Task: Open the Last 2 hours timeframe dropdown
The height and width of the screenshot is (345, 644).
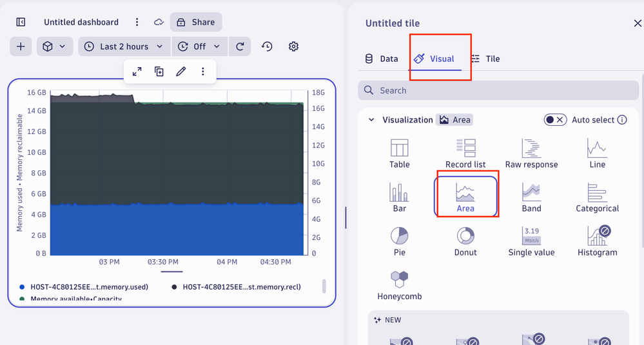Action: 124,46
